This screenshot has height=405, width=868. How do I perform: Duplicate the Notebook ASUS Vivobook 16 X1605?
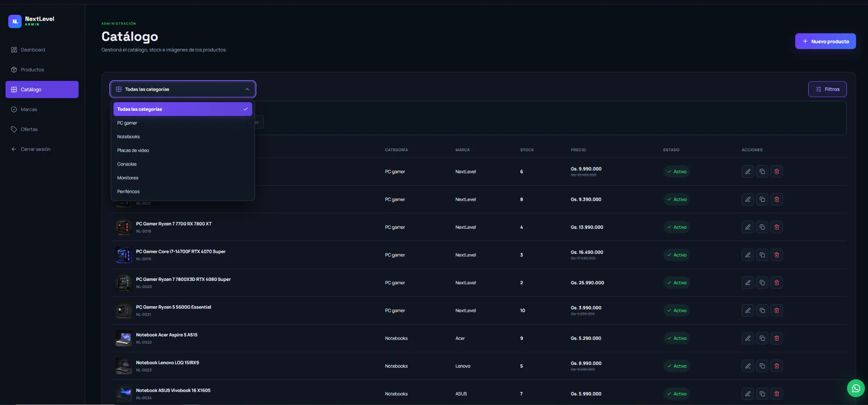click(762, 394)
